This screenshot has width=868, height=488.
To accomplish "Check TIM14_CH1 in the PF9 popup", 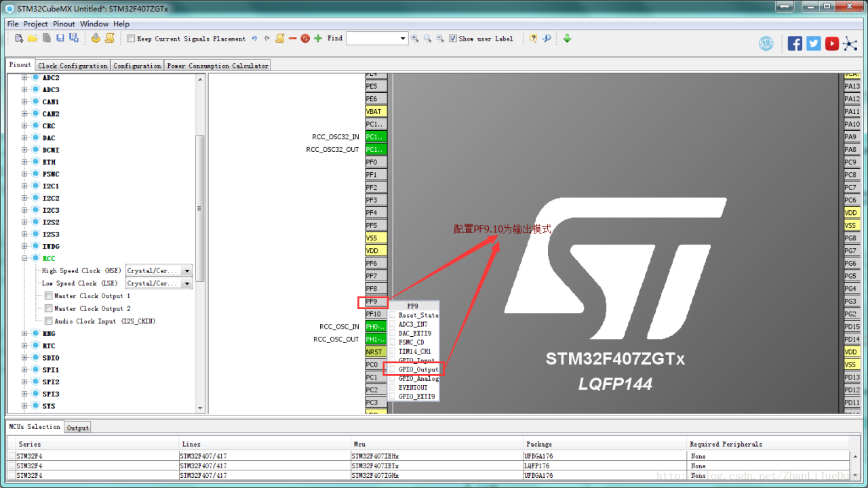I will click(x=392, y=351).
